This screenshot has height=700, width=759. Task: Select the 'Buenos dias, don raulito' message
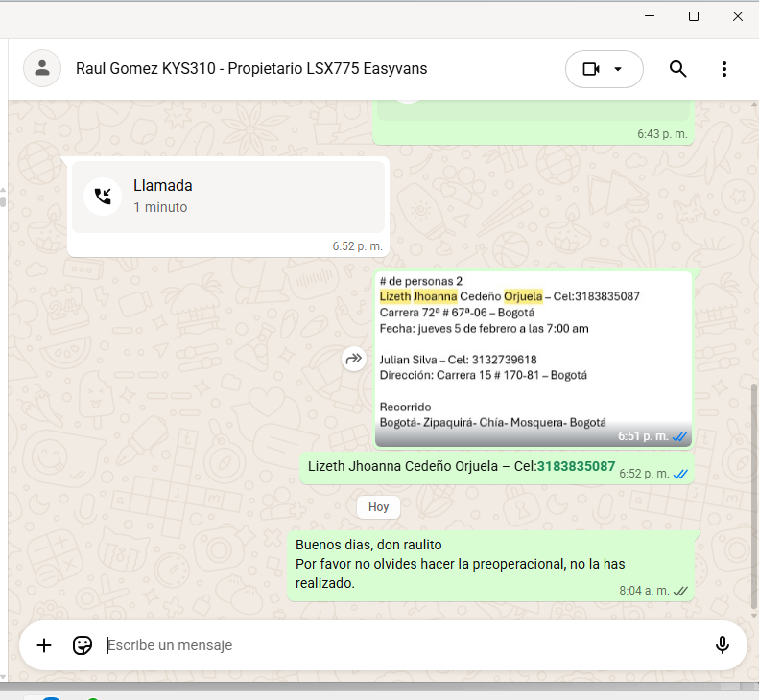coord(461,564)
